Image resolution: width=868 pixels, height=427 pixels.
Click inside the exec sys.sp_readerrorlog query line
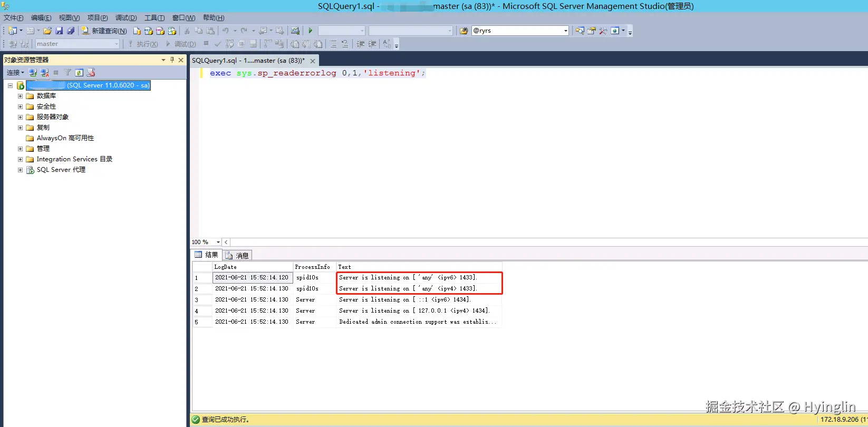pos(317,73)
